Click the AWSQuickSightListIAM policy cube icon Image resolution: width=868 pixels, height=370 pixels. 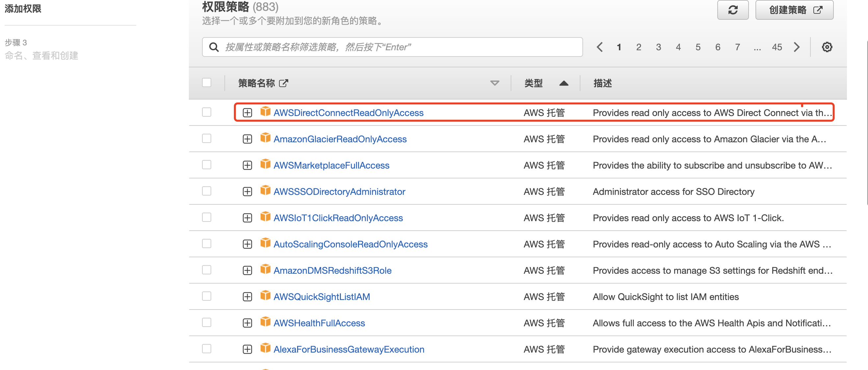click(x=265, y=295)
